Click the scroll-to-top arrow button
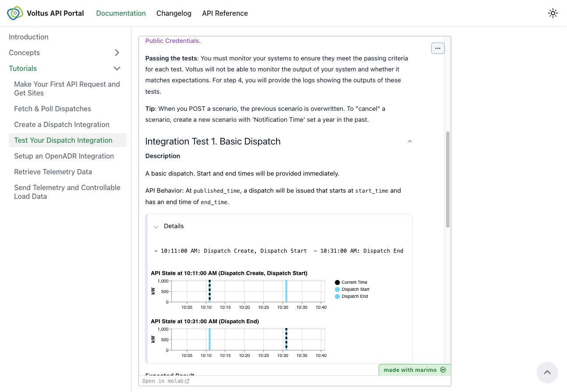567x392 pixels. coord(547,373)
